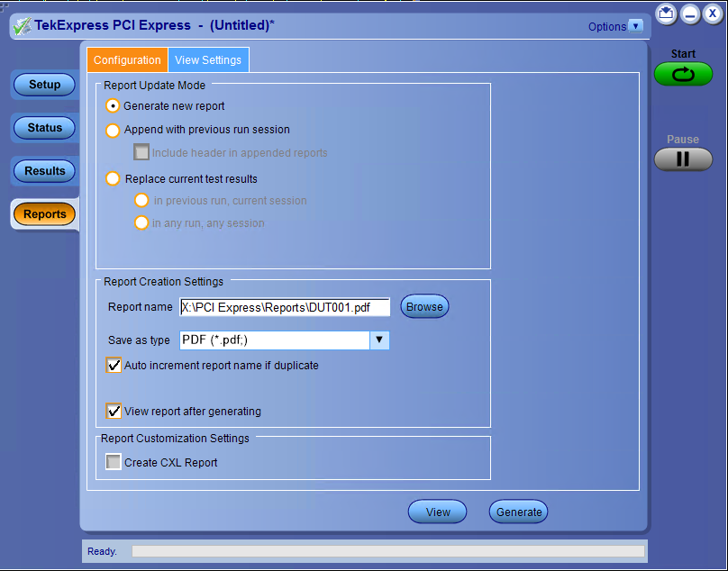The image size is (728, 571).
Task: Toggle Include header in appended reports
Action: pos(141,152)
